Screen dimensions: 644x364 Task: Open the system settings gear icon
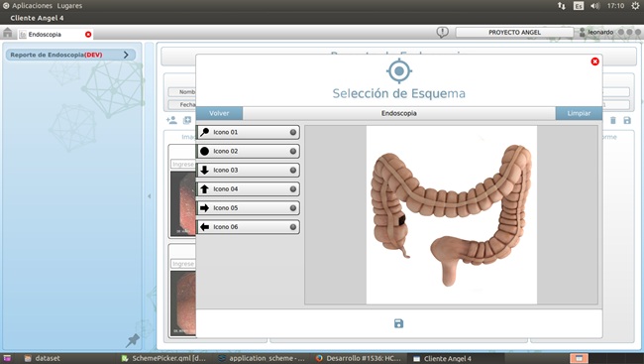tap(635, 6)
